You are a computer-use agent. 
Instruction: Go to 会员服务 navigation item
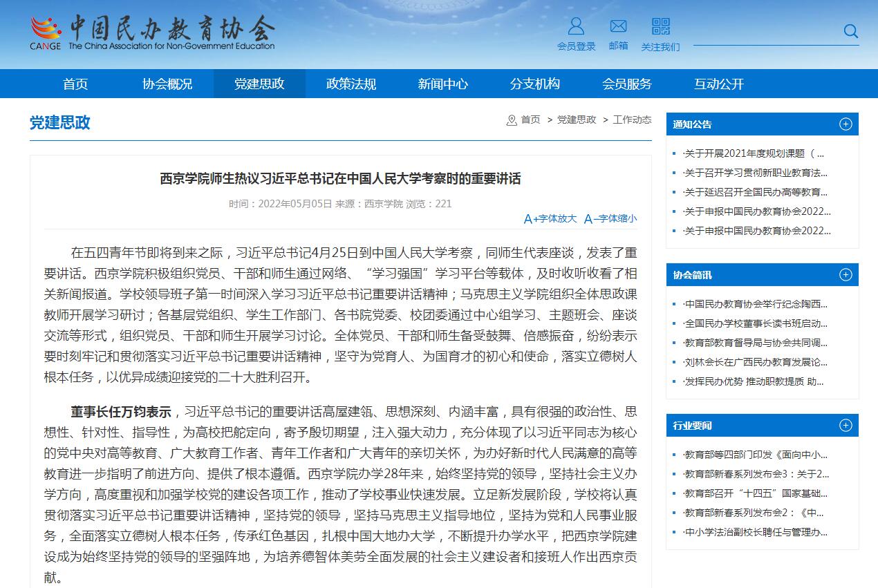tap(627, 84)
